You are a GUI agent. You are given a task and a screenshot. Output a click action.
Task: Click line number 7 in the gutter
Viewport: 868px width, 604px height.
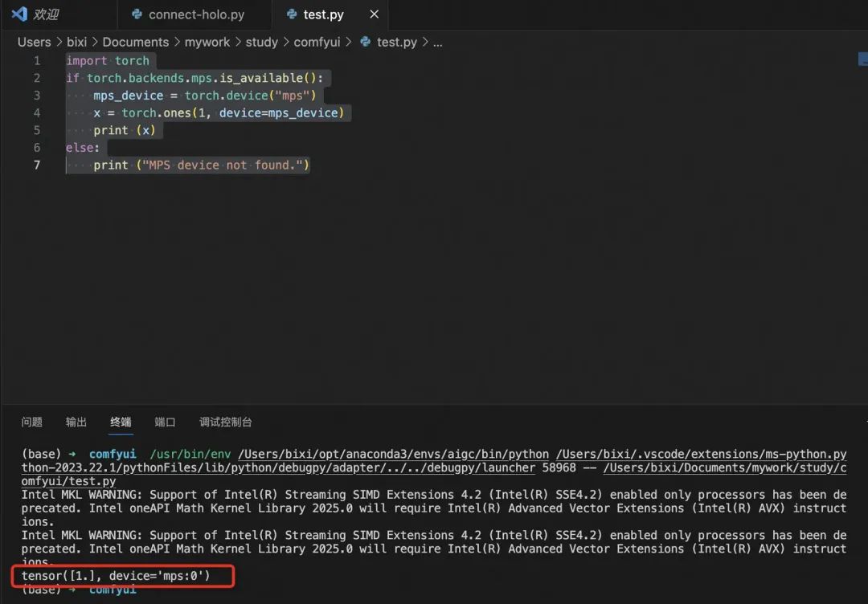click(x=36, y=165)
